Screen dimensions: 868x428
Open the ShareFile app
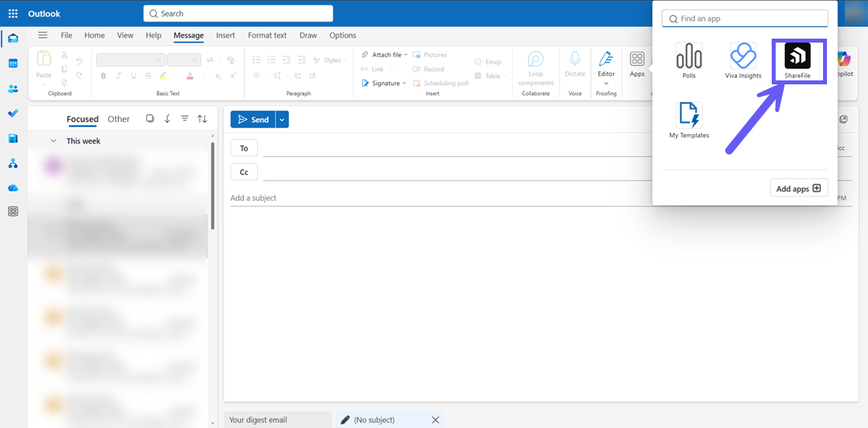click(797, 61)
